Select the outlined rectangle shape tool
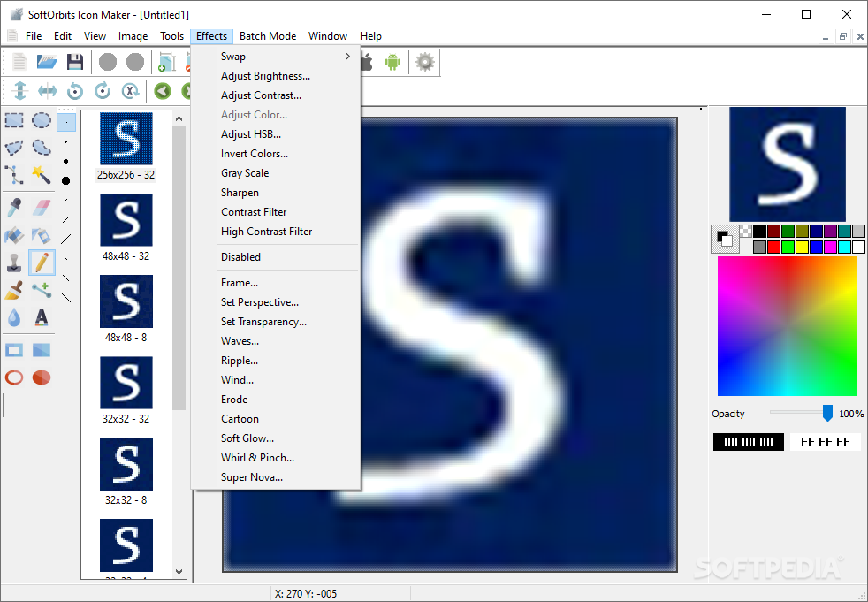 tap(14, 350)
